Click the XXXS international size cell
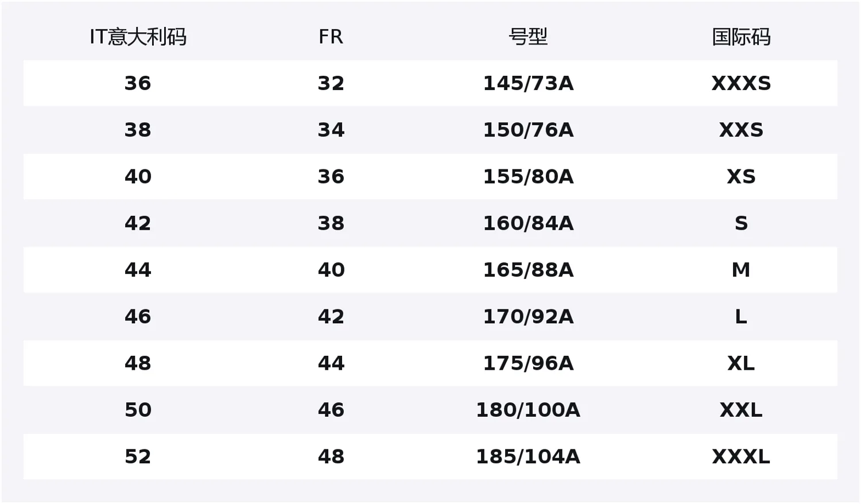This screenshot has width=861, height=504. coord(741,83)
